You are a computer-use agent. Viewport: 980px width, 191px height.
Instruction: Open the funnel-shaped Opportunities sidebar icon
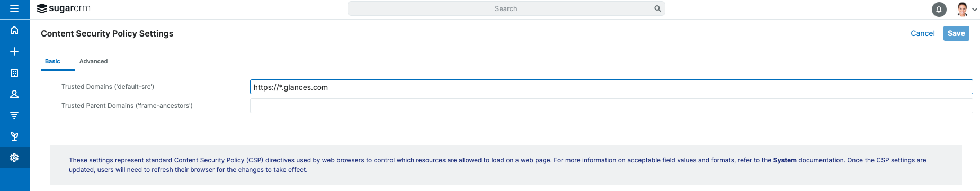click(14, 115)
